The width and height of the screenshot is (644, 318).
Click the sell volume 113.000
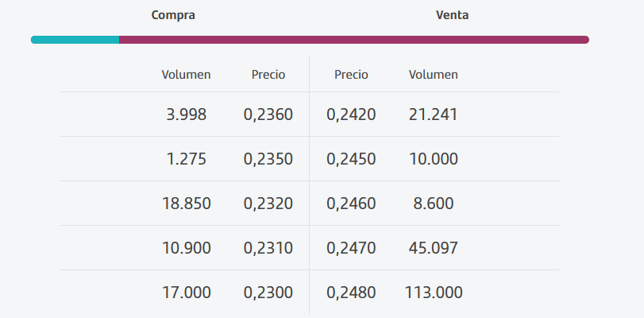[434, 293]
